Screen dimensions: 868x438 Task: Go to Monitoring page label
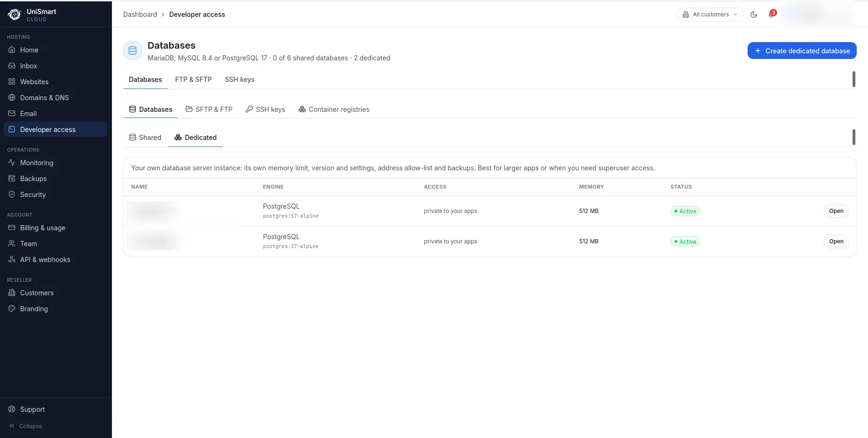[x=37, y=163]
